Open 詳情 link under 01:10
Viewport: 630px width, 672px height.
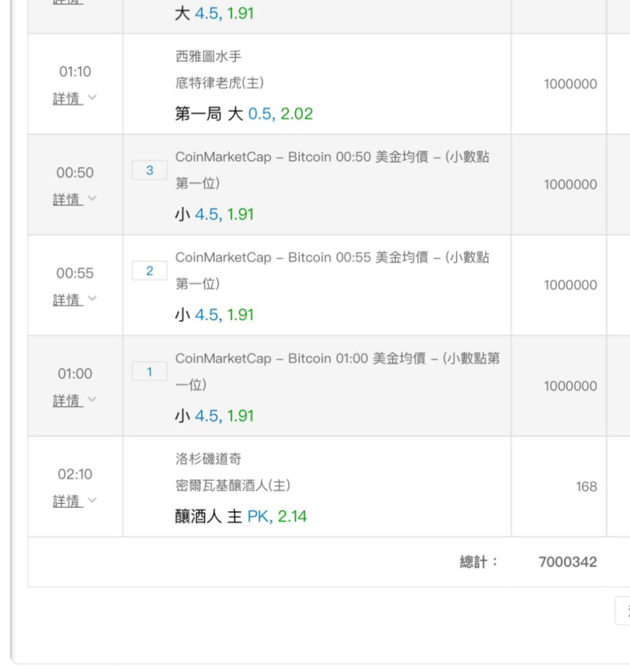[x=68, y=99]
